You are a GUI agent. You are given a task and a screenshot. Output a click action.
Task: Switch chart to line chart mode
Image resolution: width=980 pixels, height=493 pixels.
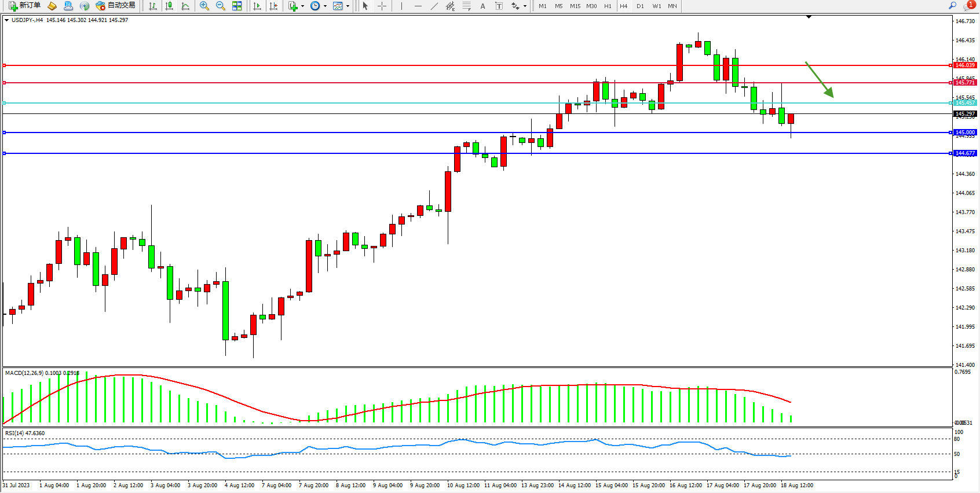point(185,6)
